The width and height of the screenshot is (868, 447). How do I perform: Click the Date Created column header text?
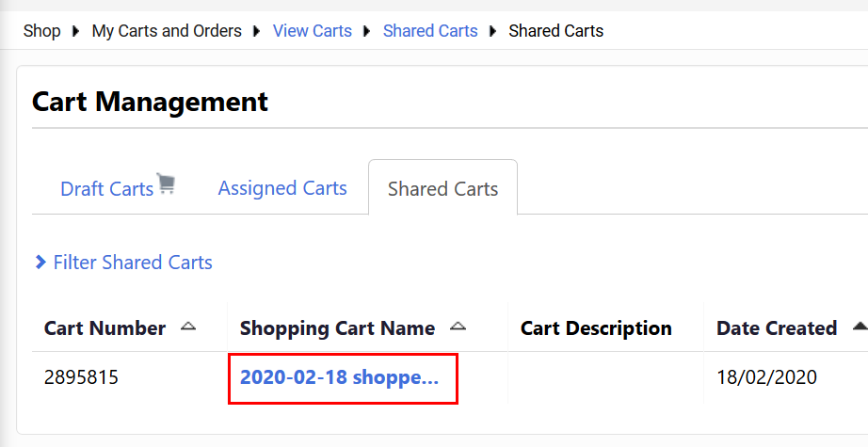(777, 328)
